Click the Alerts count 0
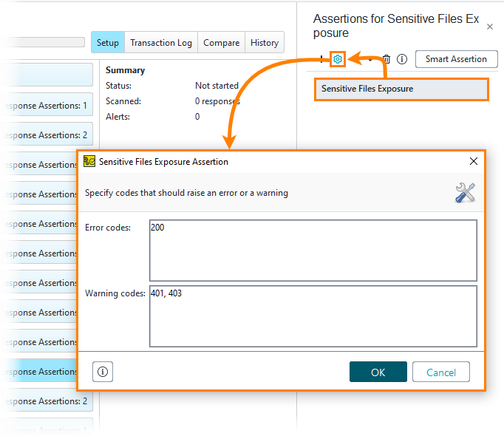The height and width of the screenshot is (436, 504). coord(197,117)
